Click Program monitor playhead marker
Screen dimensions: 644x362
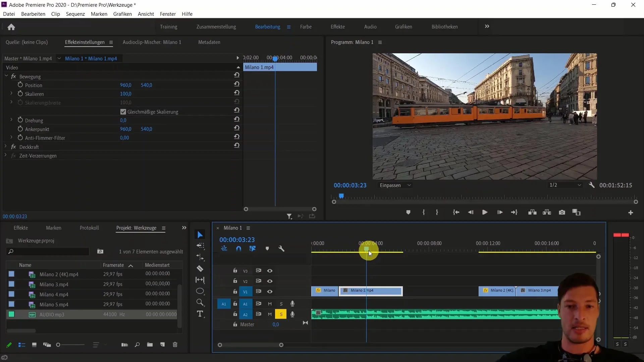tap(341, 196)
